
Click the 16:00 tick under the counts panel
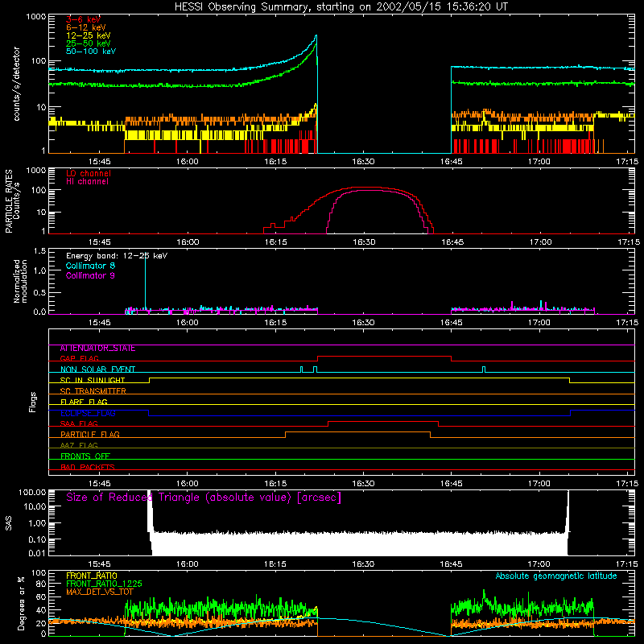[188, 162]
